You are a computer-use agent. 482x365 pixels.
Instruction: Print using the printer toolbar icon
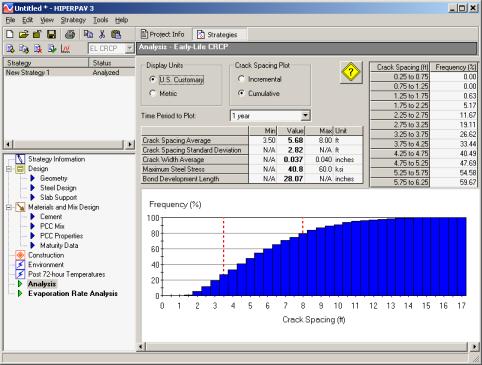pos(70,34)
